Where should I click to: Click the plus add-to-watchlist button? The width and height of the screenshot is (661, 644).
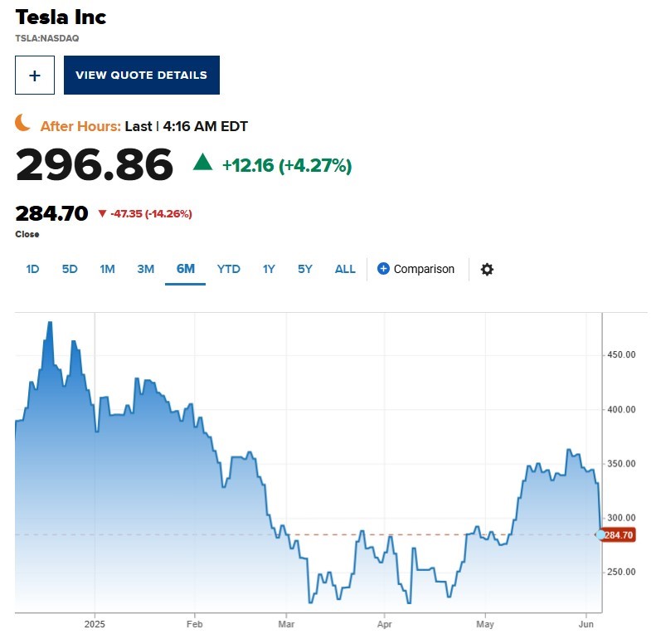pos(35,76)
